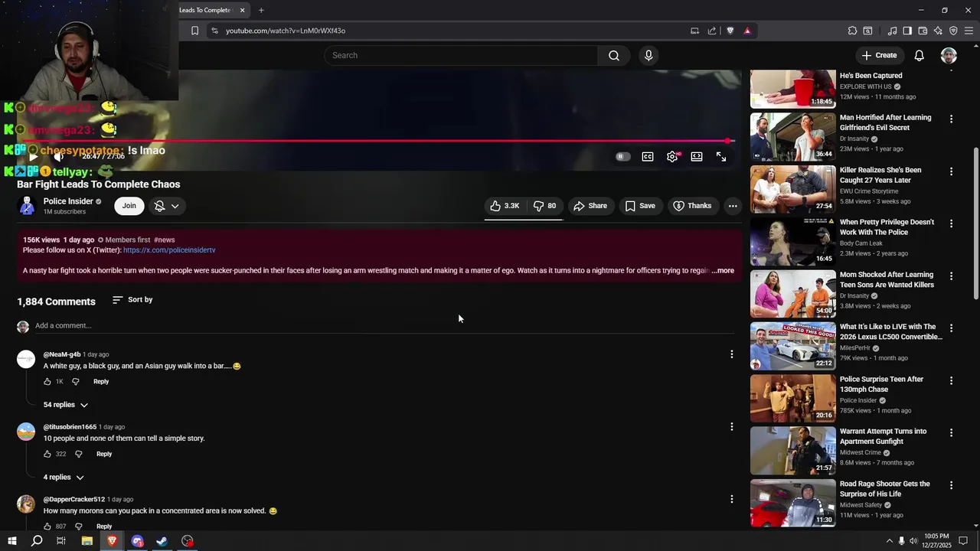This screenshot has width=980, height=551.
Task: Start voice search with the microphone icon
Action: click(648, 55)
